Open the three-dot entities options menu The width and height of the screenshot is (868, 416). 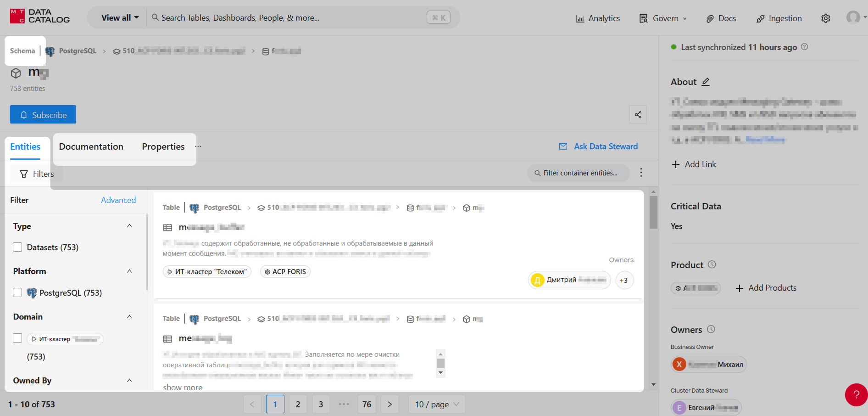pos(641,173)
